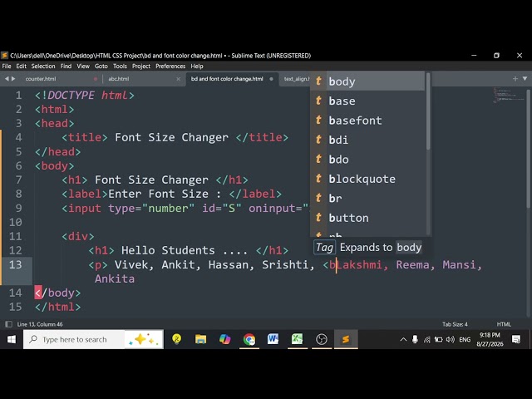Switch to the counter.html tab
532x399 pixels.
(41, 79)
